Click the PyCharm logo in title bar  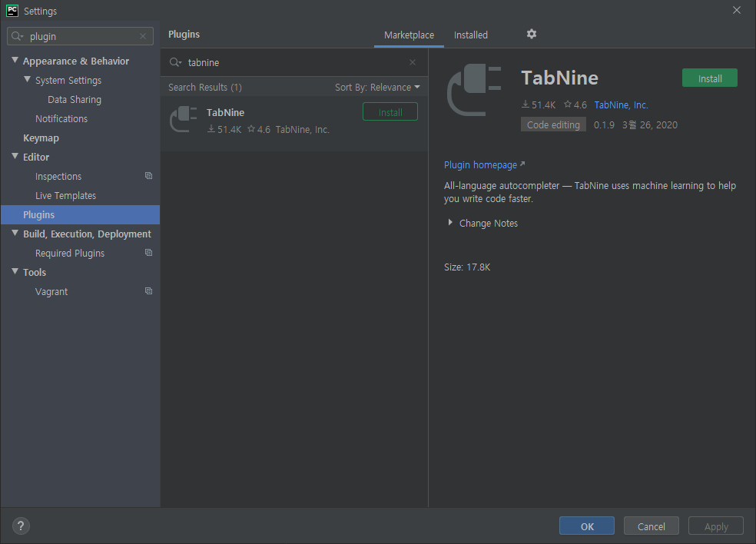pyautogui.click(x=12, y=11)
